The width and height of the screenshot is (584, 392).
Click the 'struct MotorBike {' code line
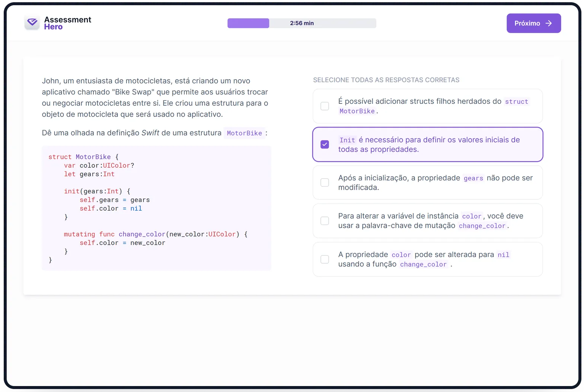pos(83,157)
